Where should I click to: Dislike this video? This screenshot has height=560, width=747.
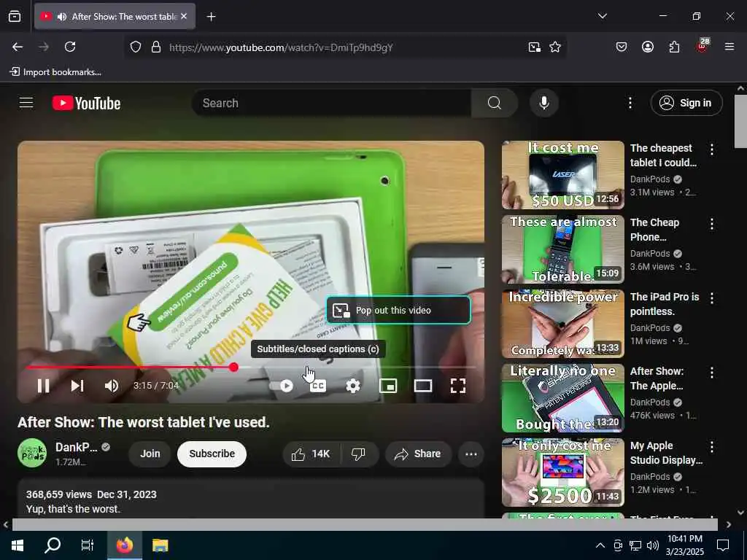(359, 454)
